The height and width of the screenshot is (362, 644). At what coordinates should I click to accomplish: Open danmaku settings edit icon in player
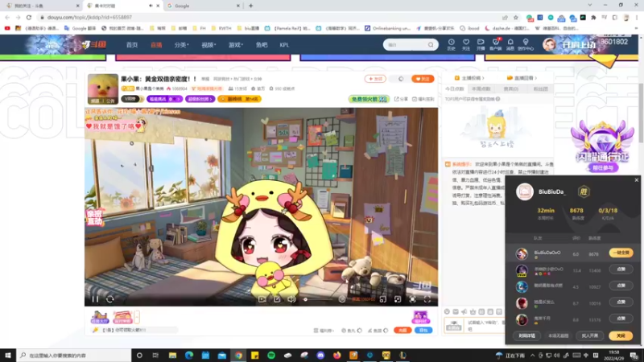pos(277,299)
